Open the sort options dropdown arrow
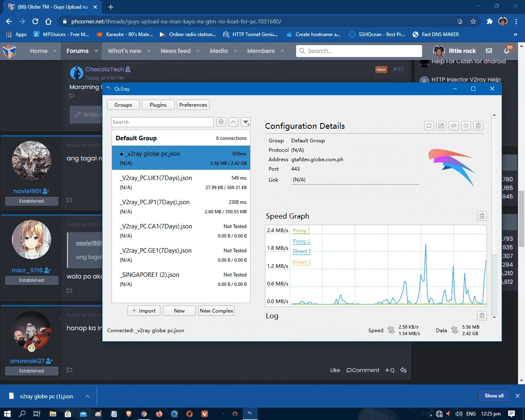The height and width of the screenshot is (420, 525). (246, 122)
